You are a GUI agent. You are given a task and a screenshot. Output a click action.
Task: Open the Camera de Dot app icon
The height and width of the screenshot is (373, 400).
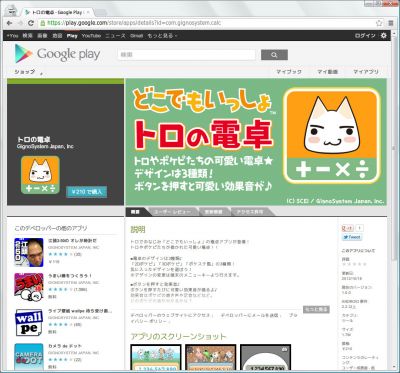[x=29, y=357]
